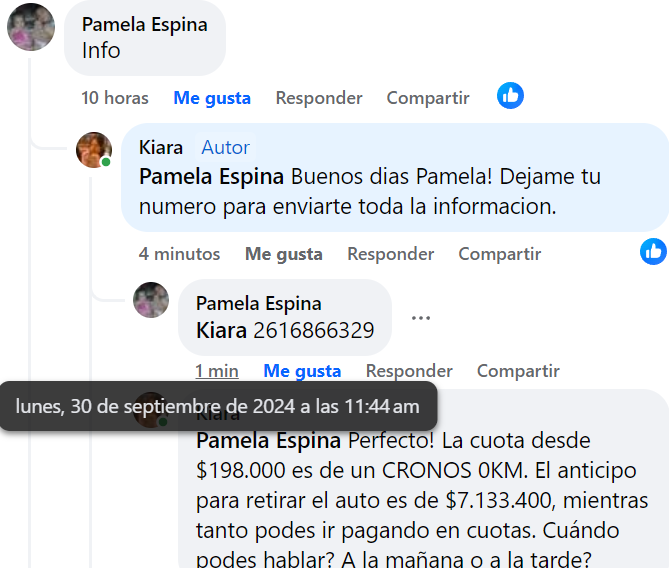
Task: Click Responder under Pamela's Info comment
Action: pyautogui.click(x=319, y=98)
